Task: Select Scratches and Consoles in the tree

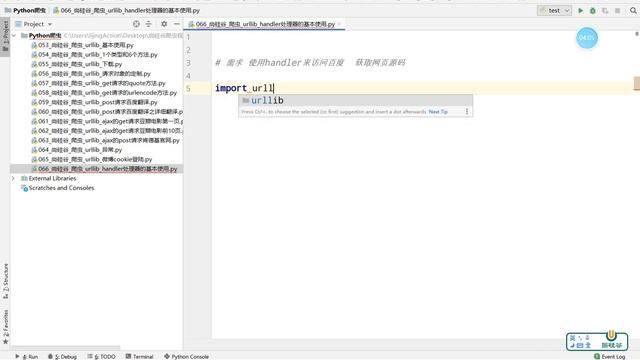Action: [x=58, y=188]
